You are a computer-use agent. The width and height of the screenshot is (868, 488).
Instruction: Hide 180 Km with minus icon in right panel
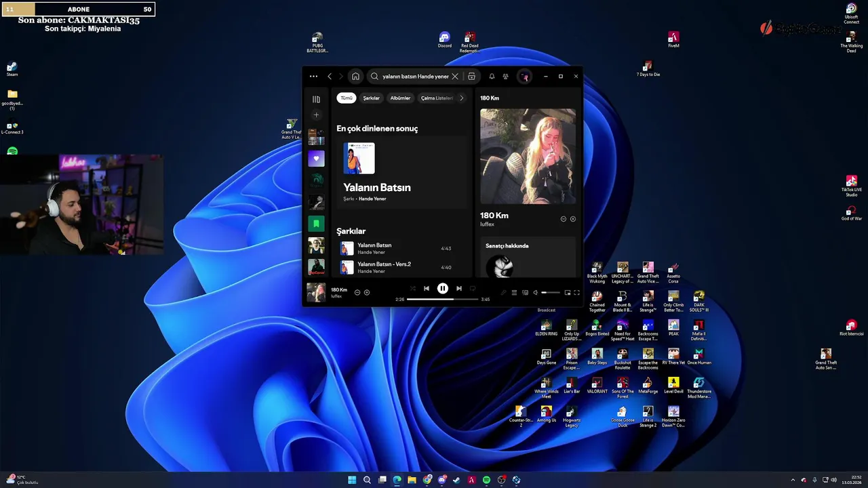(x=563, y=219)
